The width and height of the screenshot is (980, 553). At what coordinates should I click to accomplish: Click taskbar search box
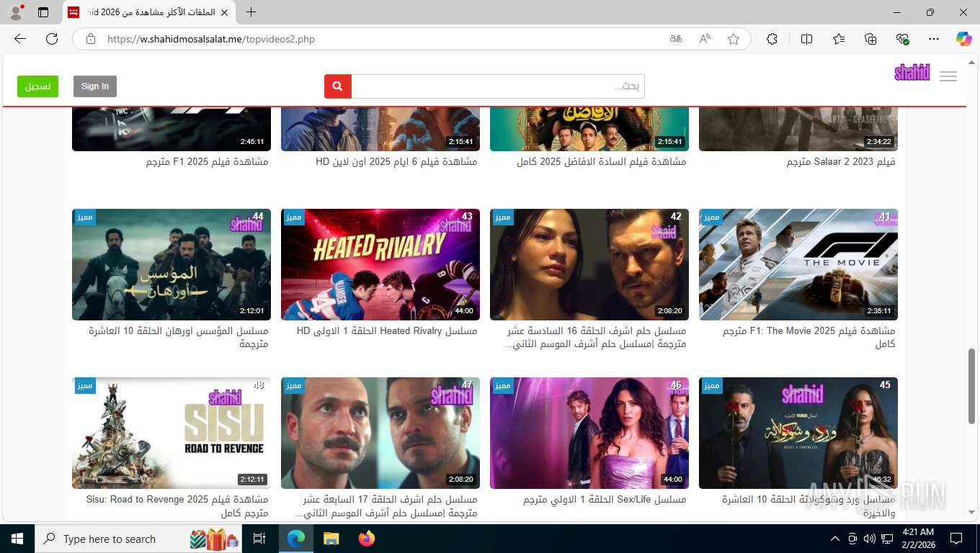[x=139, y=539]
